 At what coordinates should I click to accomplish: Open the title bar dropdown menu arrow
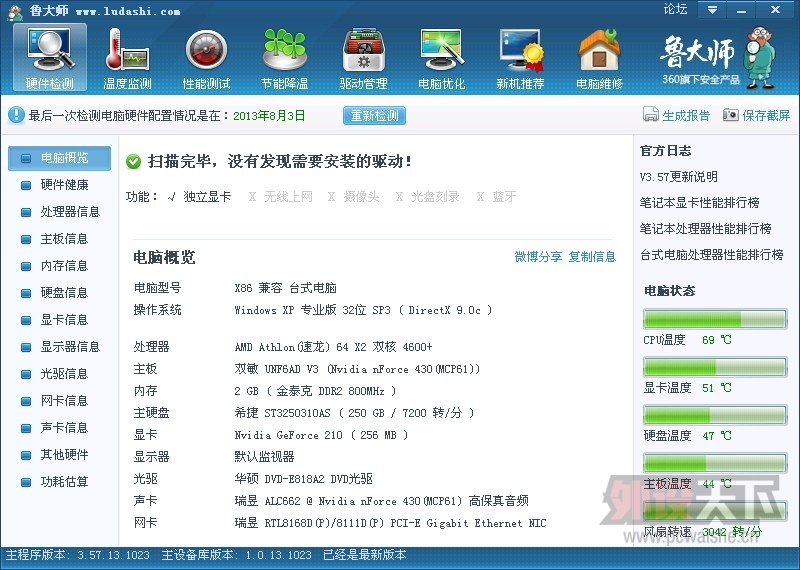[712, 10]
